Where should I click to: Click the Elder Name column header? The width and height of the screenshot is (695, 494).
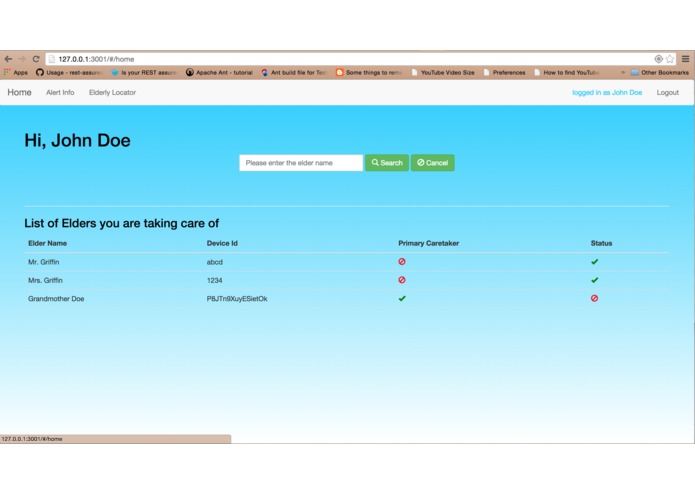pos(47,243)
